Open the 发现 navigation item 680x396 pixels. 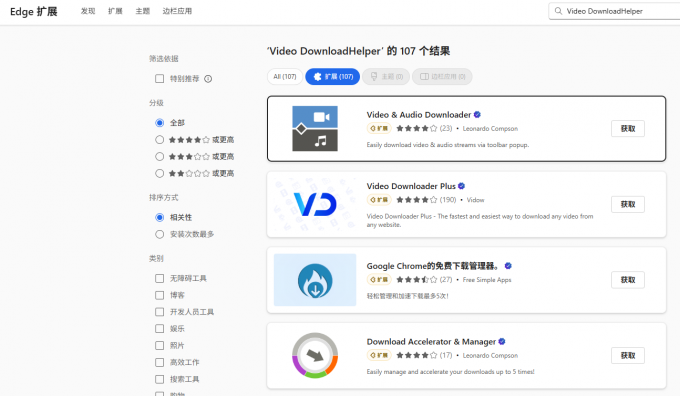(x=88, y=11)
